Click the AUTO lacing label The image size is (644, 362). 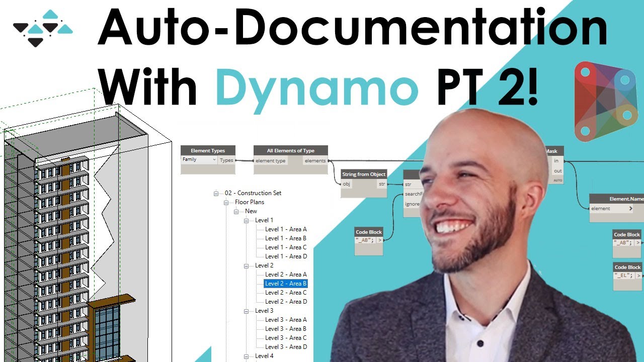point(557,180)
